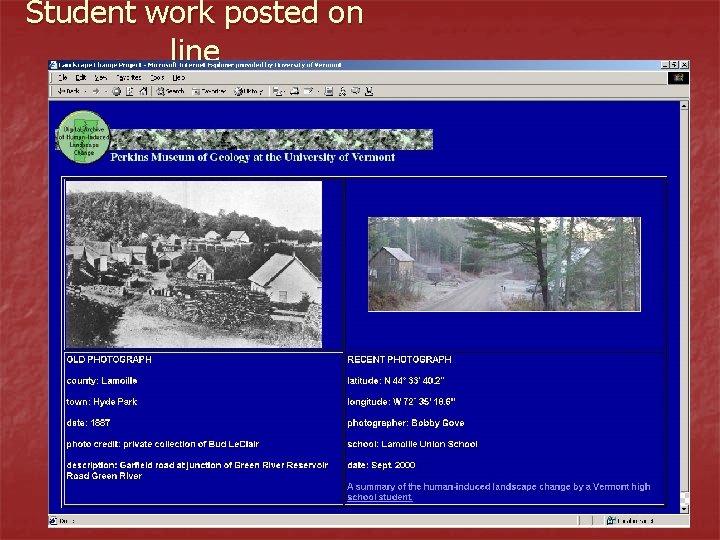Open the Edit icon dropdown arrow
Screen dimensions: 720x540
(x=318, y=92)
